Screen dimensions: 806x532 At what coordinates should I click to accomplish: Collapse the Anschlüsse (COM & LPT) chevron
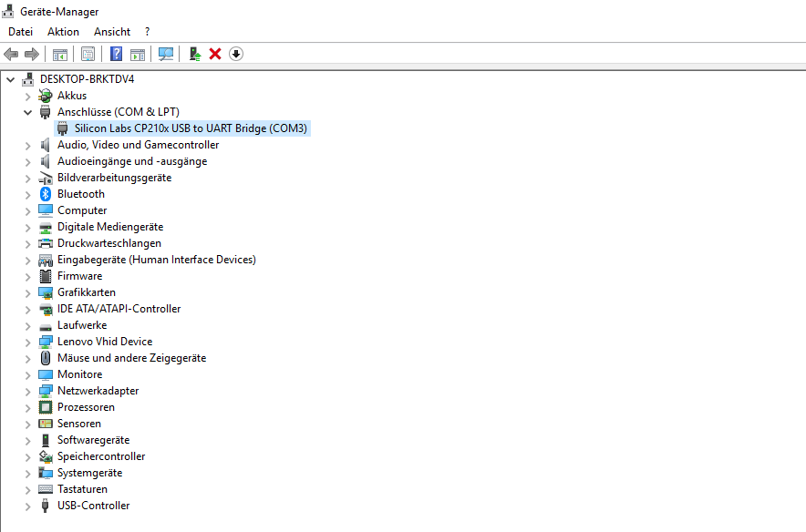27,112
